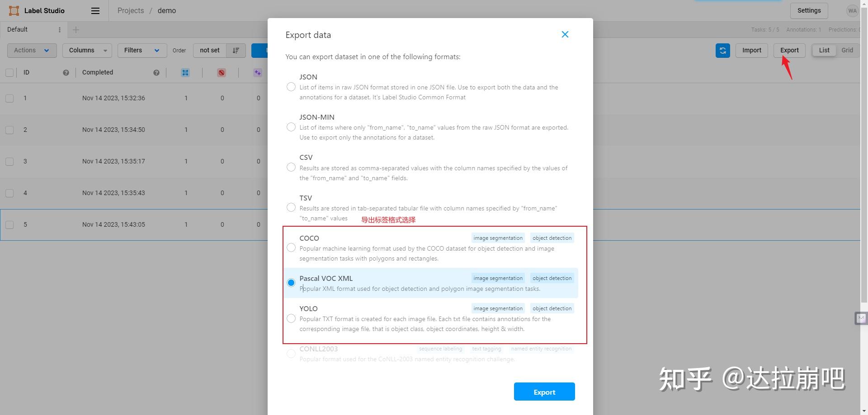This screenshot has width=868, height=415.
Task: Click the total predictions column icon
Action: (x=258, y=73)
